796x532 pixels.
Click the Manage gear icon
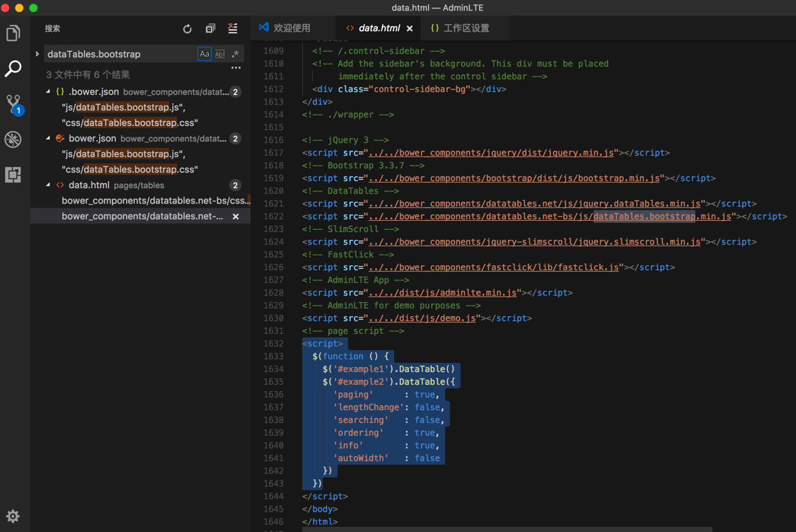tap(13, 516)
